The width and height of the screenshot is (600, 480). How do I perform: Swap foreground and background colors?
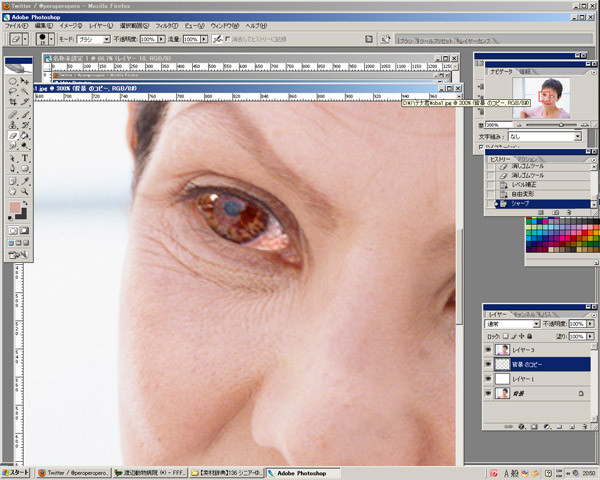[x=25, y=203]
